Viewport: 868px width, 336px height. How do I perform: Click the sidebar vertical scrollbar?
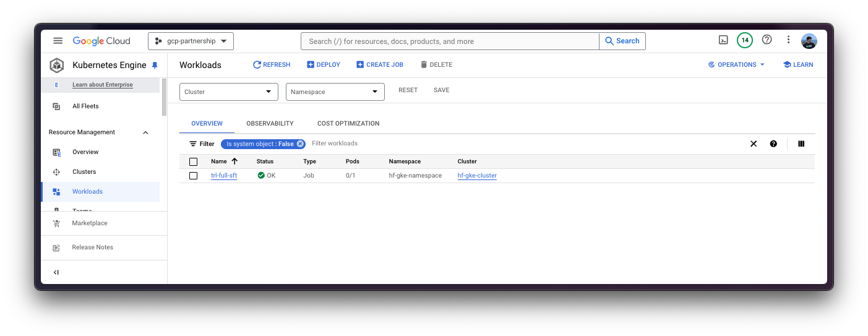point(164,97)
